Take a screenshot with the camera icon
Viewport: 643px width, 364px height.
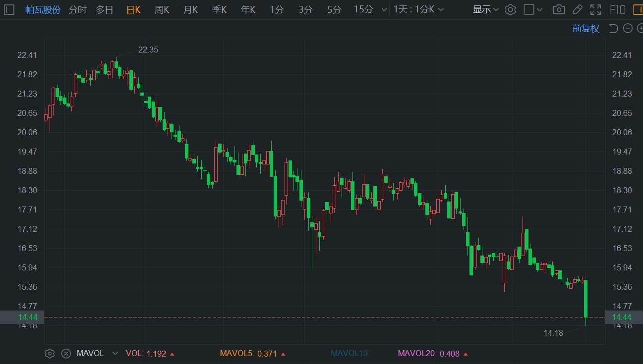(559, 9)
